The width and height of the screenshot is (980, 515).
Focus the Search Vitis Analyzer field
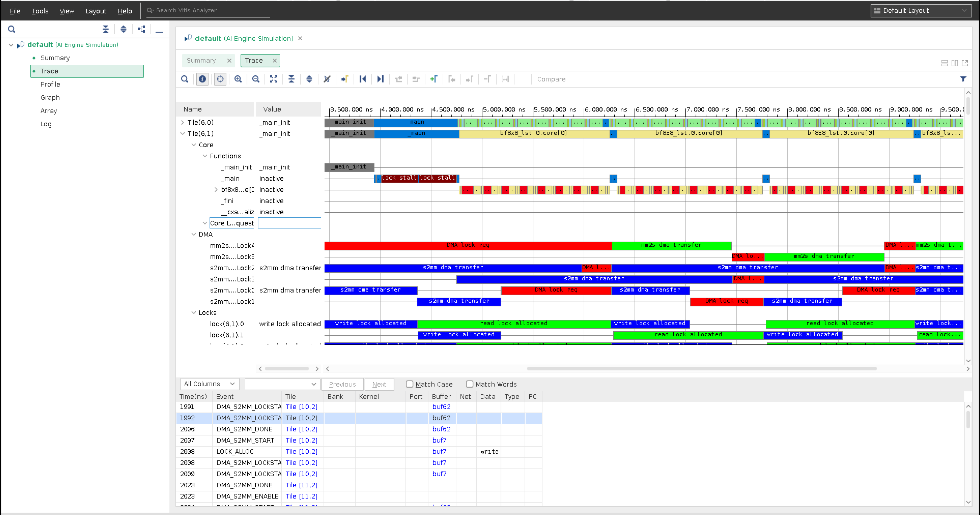(208, 11)
